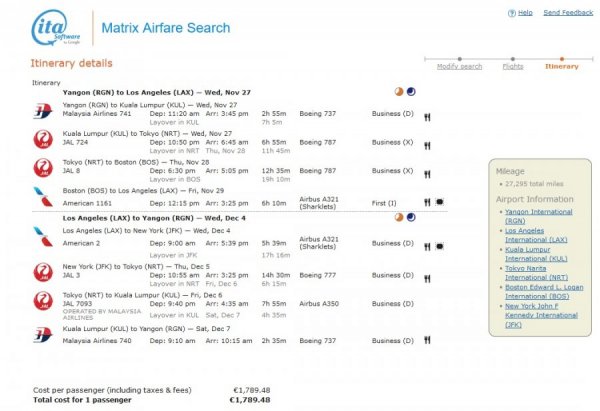The width and height of the screenshot is (600, 411).
Task: Click the meal icon for Malaysia Airlines 741
Action: coord(427,117)
